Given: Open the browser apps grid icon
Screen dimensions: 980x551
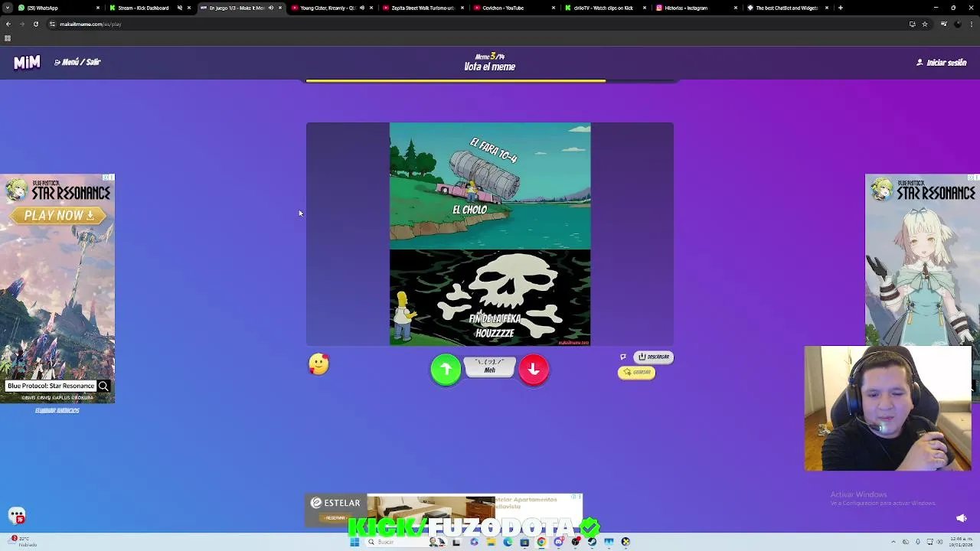Looking at the screenshot, I should point(8,37).
